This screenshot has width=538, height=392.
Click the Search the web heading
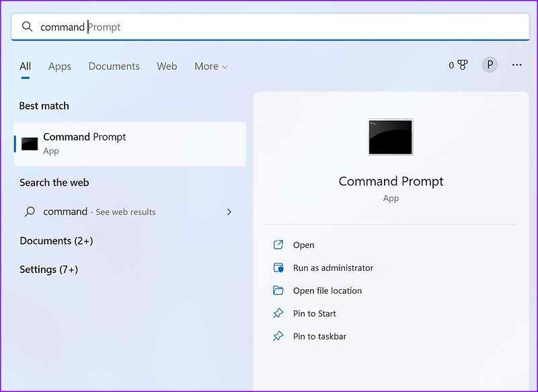point(54,182)
